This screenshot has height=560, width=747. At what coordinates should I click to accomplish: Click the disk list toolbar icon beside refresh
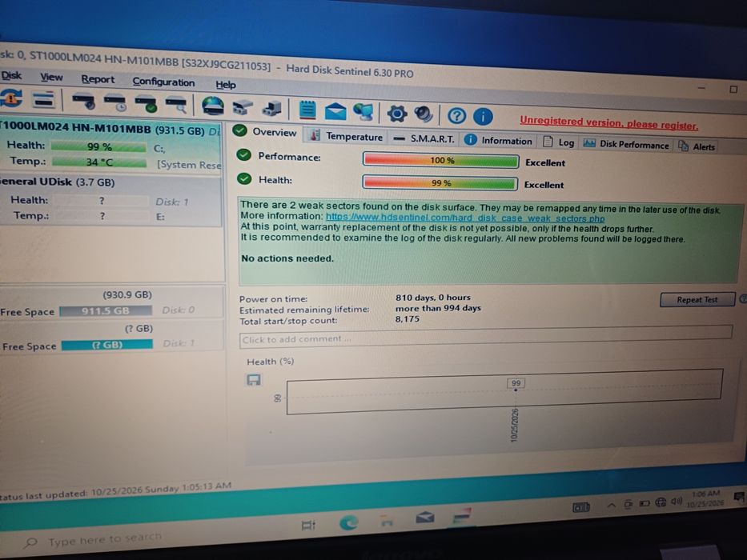point(44,99)
